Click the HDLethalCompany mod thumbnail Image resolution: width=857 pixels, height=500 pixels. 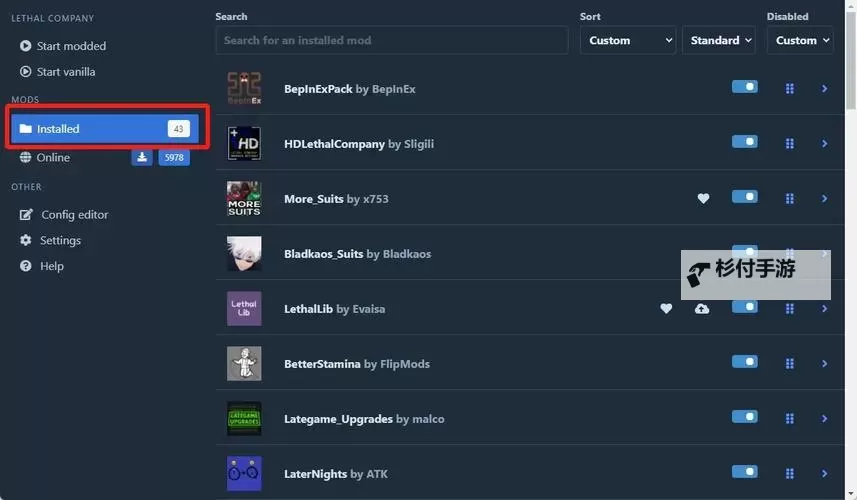click(x=244, y=144)
